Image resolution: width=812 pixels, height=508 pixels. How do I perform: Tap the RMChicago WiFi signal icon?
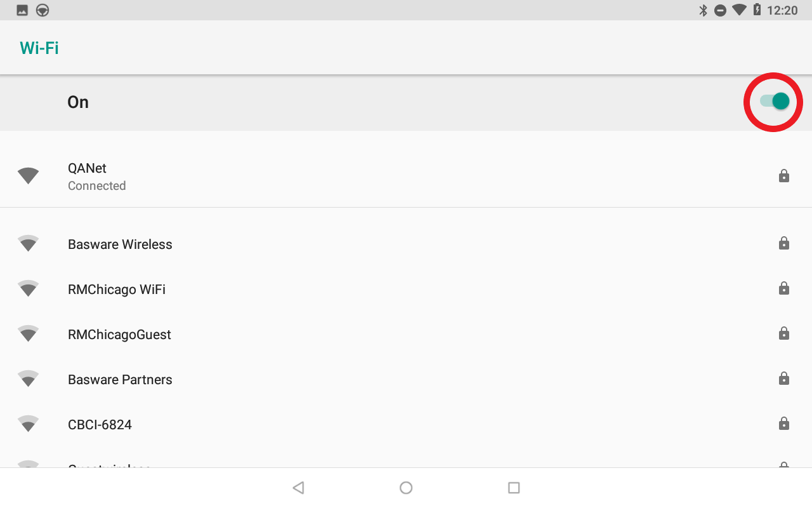coord(28,289)
